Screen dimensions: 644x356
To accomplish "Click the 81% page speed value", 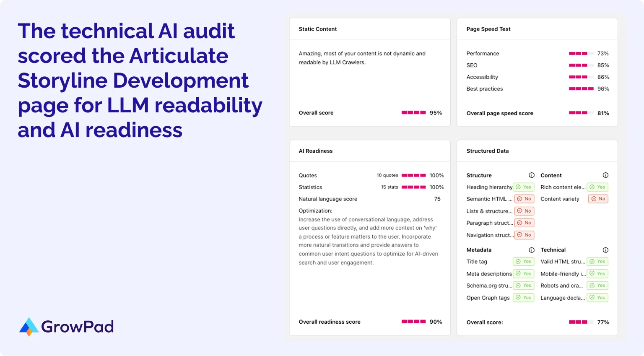I will pyautogui.click(x=603, y=113).
